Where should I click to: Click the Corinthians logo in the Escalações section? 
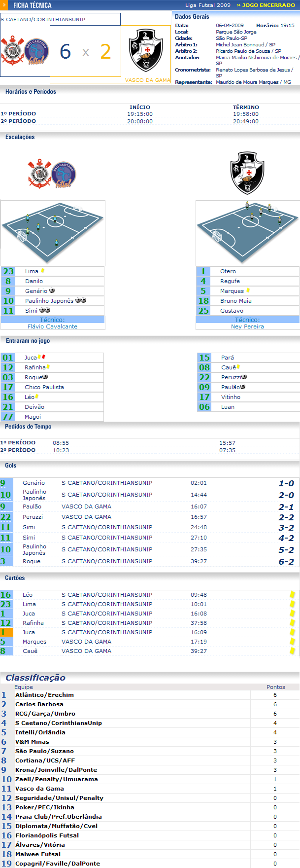(x=39, y=174)
